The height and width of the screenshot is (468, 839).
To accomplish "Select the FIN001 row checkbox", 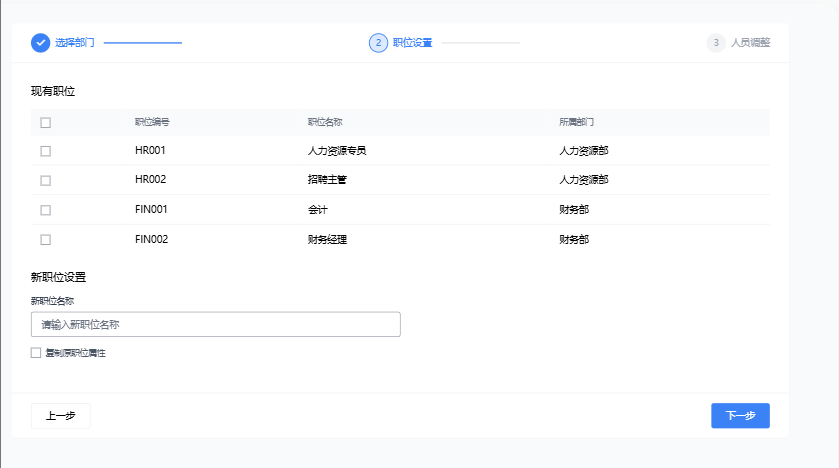I will pyautogui.click(x=45, y=210).
